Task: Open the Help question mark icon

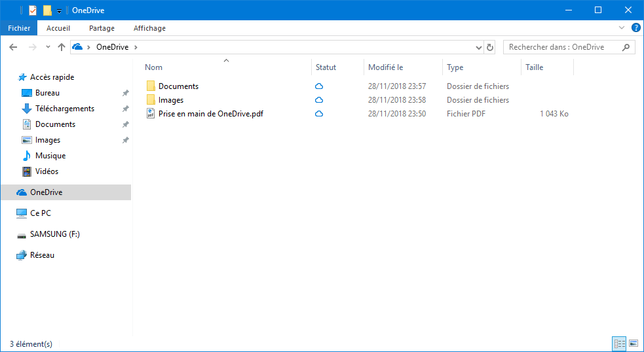Action: (635, 27)
